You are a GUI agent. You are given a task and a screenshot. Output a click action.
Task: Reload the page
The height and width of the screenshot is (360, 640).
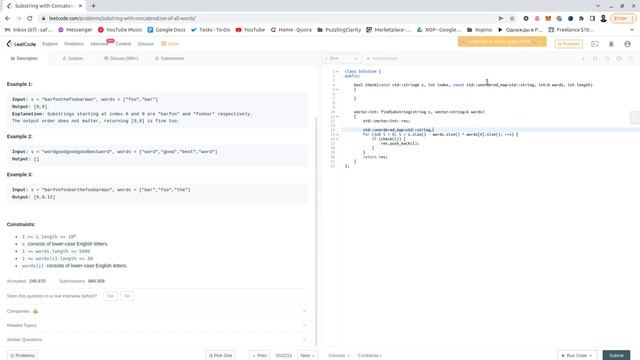coord(30,18)
